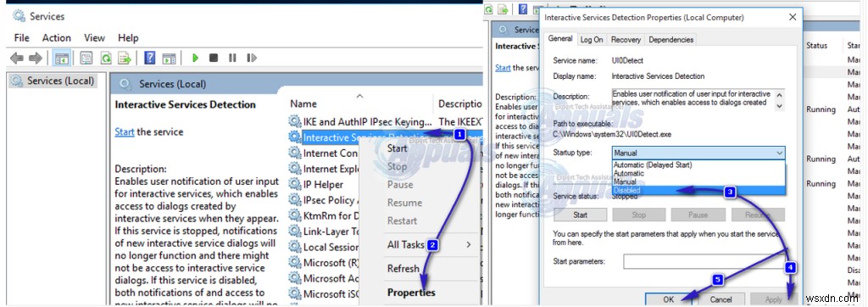This screenshot has width=868, height=307.
Task: Click gear icon of IKE and AuthIP IPsec Keying row
Action: pyautogui.click(x=294, y=121)
